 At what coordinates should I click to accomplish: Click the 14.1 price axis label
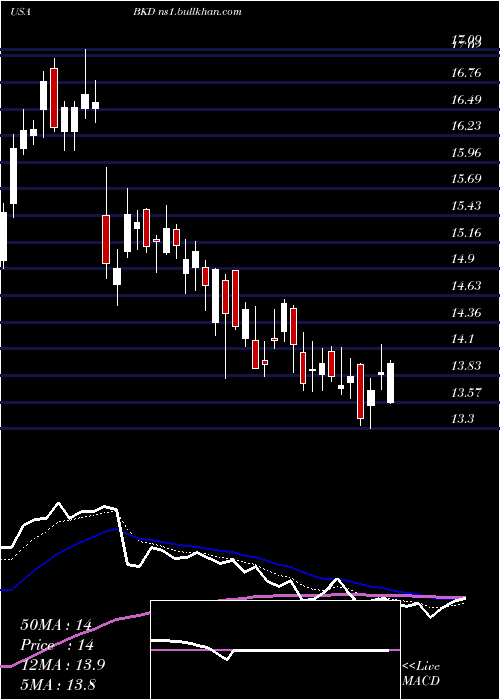(x=463, y=339)
